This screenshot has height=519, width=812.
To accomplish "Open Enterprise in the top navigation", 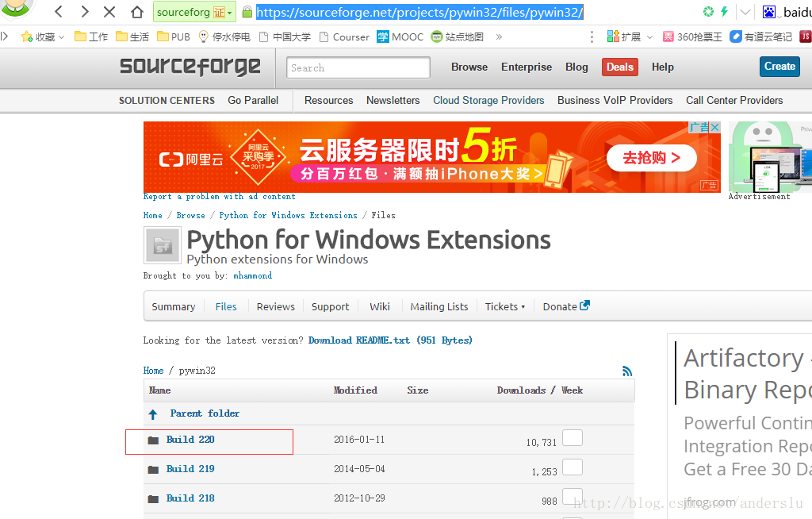I will [527, 67].
